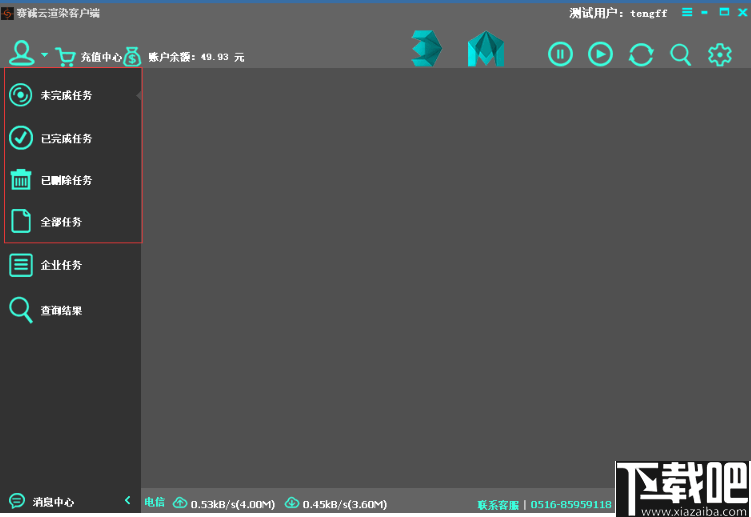
Task: Click the app logo in title bar
Action: coord(7,13)
